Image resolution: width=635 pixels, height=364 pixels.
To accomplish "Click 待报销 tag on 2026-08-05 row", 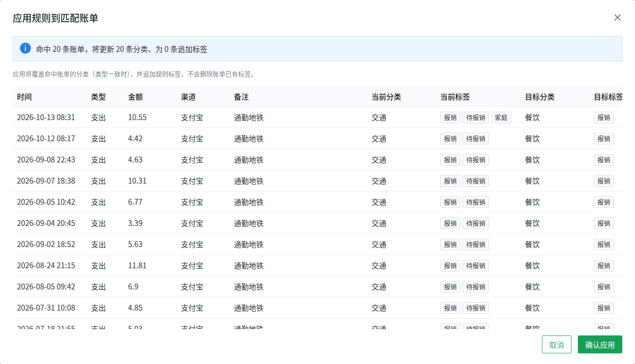I will pos(476,287).
